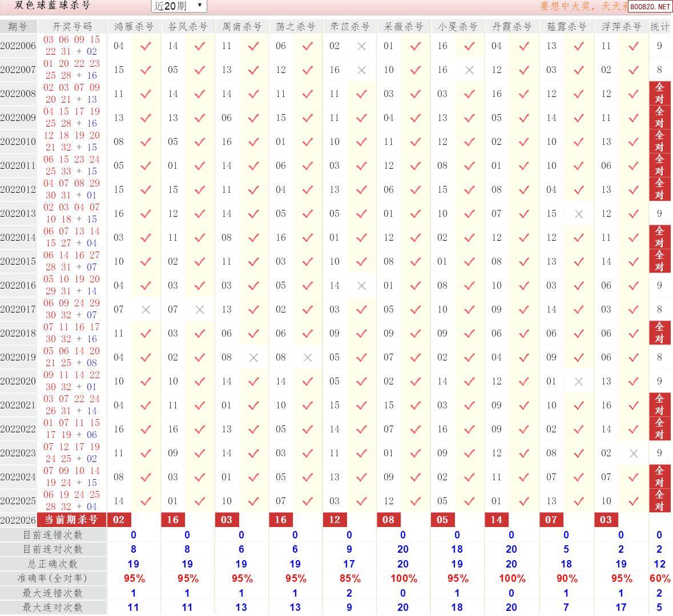Click the check mark for 鸿雁杀号 in row 2022025
The width and height of the screenshot is (673, 616).
click(x=146, y=501)
